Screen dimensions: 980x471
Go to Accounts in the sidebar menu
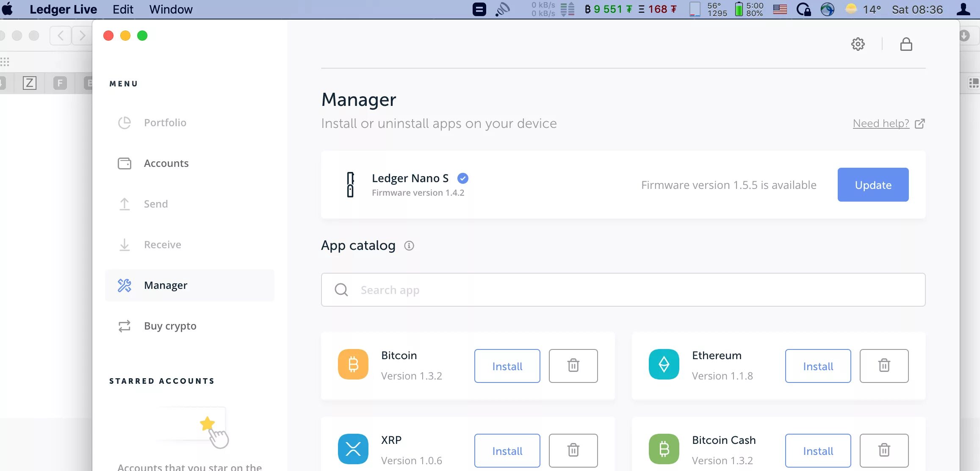[166, 163]
